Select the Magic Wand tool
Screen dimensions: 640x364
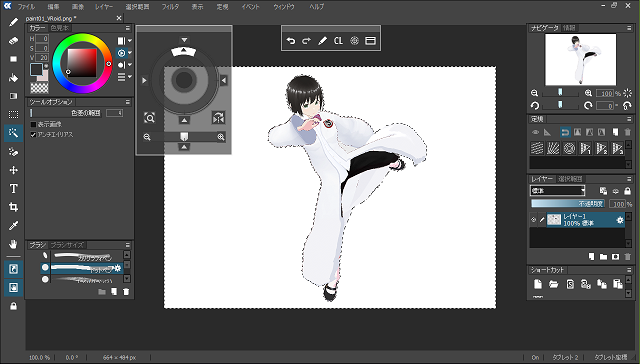(13, 133)
